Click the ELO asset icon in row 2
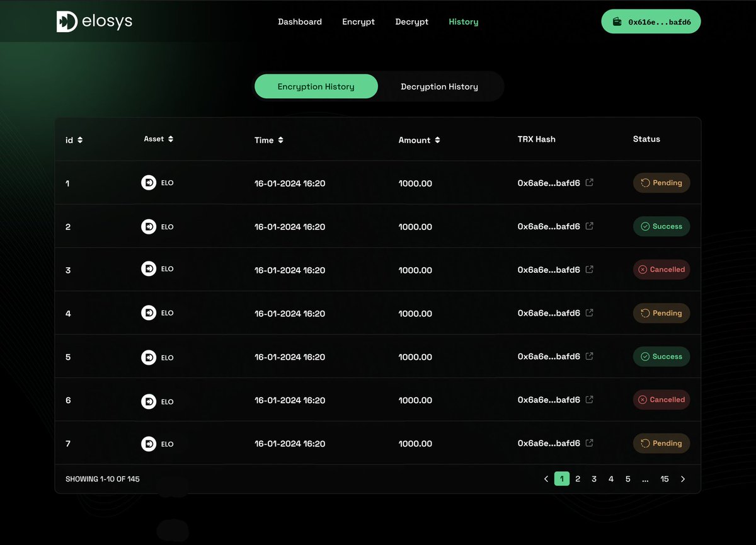The width and height of the screenshot is (756, 545). pyautogui.click(x=149, y=226)
